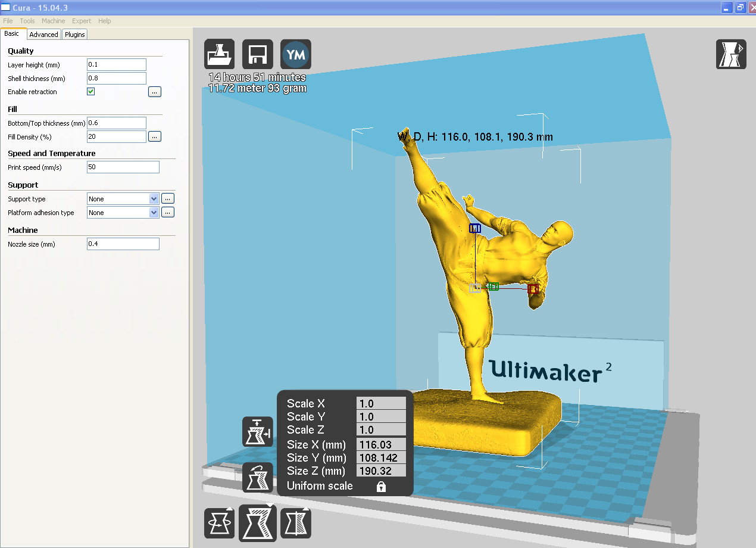Image resolution: width=756 pixels, height=548 pixels.
Task: Click the Scale X value field
Action: (x=381, y=404)
